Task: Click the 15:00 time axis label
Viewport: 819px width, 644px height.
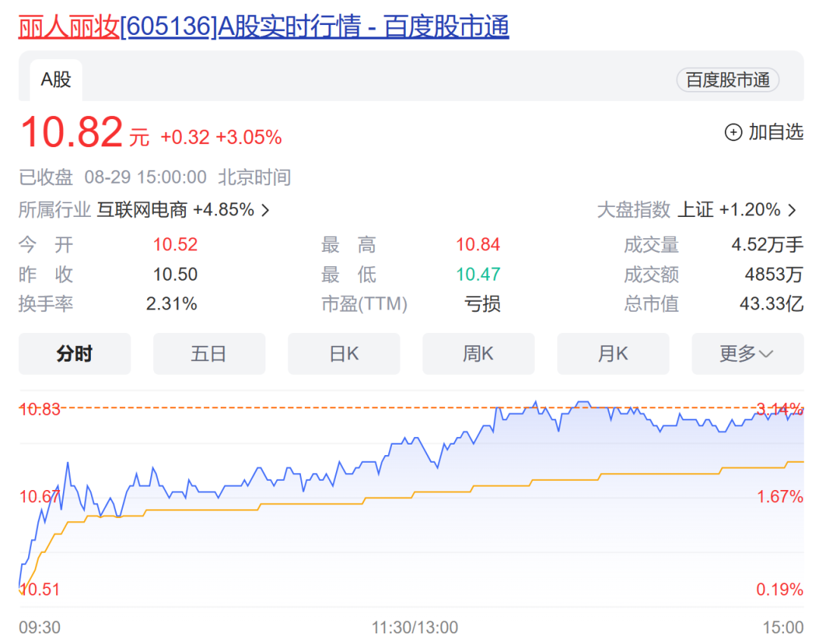Action: pos(783,627)
